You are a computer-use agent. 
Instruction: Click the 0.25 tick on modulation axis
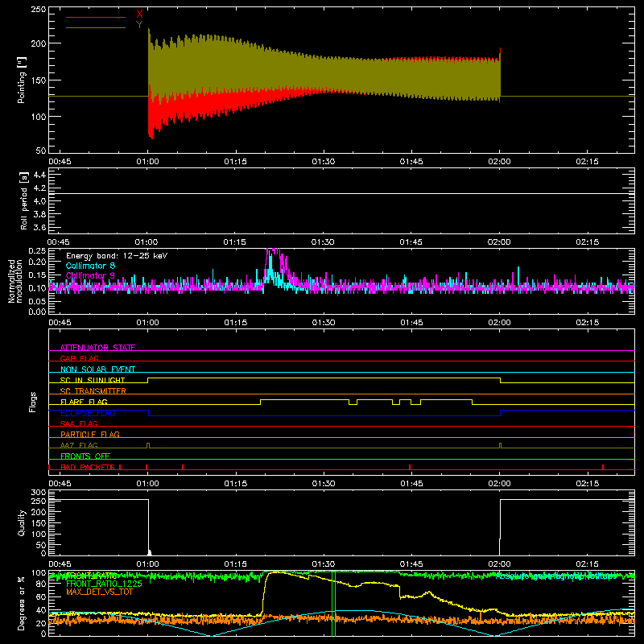pyautogui.click(x=37, y=251)
